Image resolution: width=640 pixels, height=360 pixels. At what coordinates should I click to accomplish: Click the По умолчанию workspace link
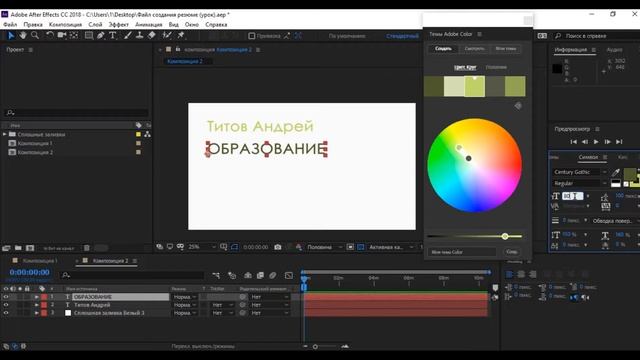pos(347,36)
